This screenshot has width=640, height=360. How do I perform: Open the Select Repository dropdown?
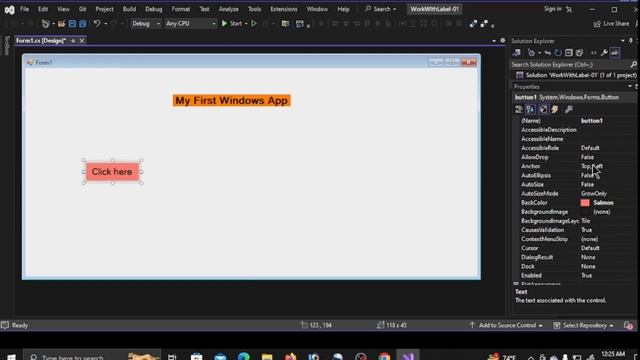[x=584, y=325]
